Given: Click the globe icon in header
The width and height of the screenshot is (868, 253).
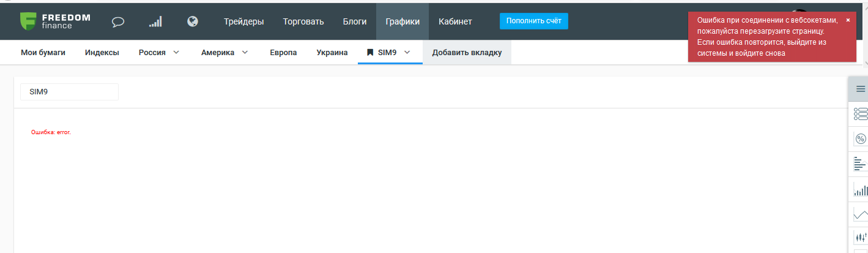Looking at the screenshot, I should click(x=193, y=21).
